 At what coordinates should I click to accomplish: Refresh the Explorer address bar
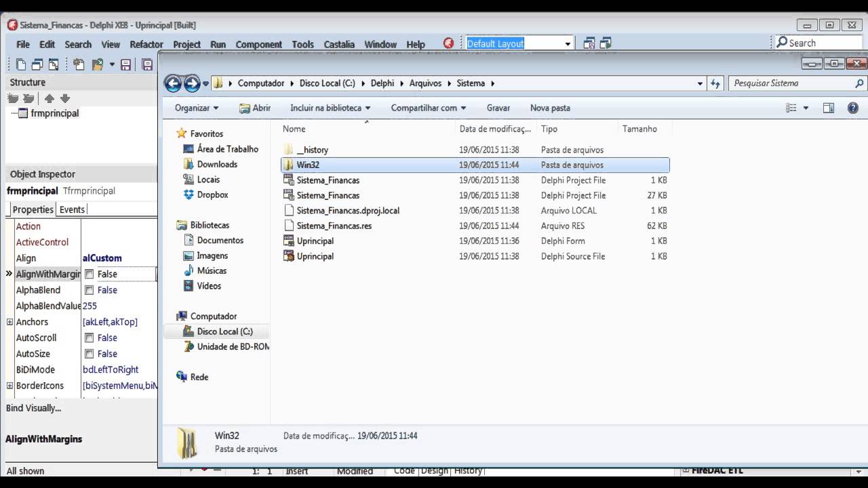pyautogui.click(x=715, y=83)
